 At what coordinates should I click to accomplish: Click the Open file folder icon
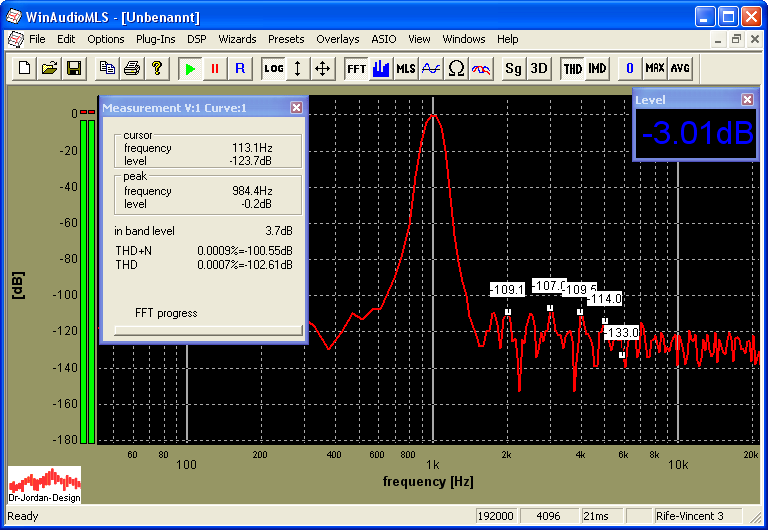point(49,68)
